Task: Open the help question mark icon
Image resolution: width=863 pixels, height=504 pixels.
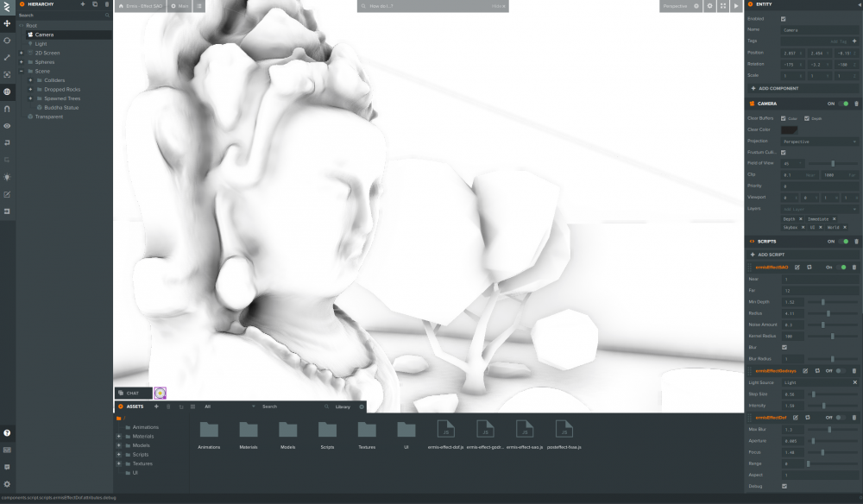Action: click(x=7, y=433)
